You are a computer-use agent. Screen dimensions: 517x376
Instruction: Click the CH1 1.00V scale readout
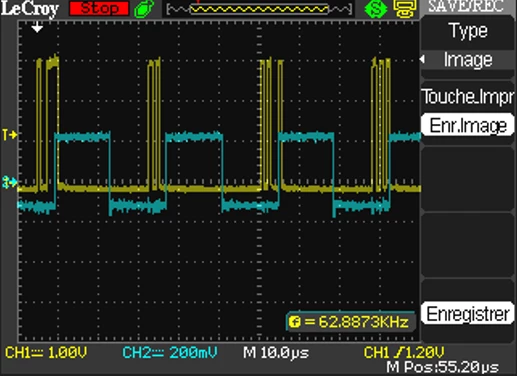[x=46, y=352]
